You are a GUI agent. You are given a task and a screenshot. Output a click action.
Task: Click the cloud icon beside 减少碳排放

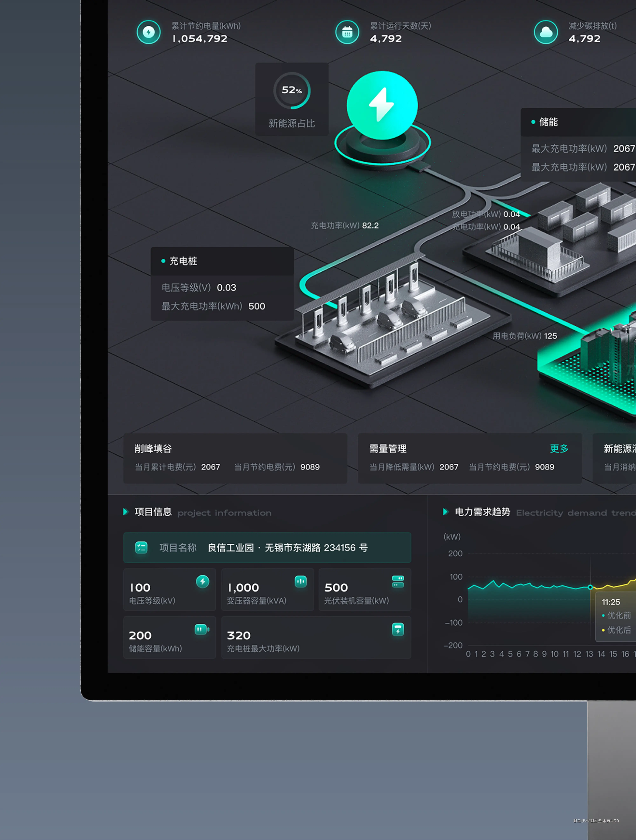[x=546, y=32]
